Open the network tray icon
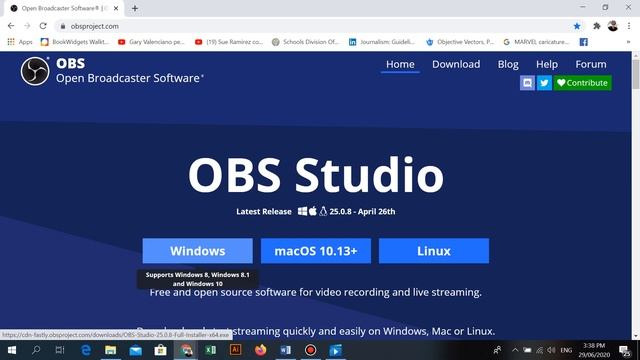This screenshot has width=640, height=360. pyautogui.click(x=540, y=350)
